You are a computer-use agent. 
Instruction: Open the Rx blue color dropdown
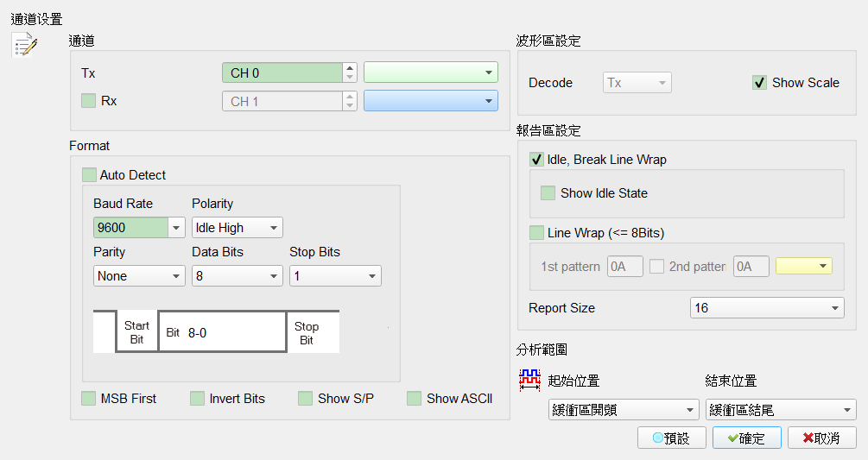[431, 101]
